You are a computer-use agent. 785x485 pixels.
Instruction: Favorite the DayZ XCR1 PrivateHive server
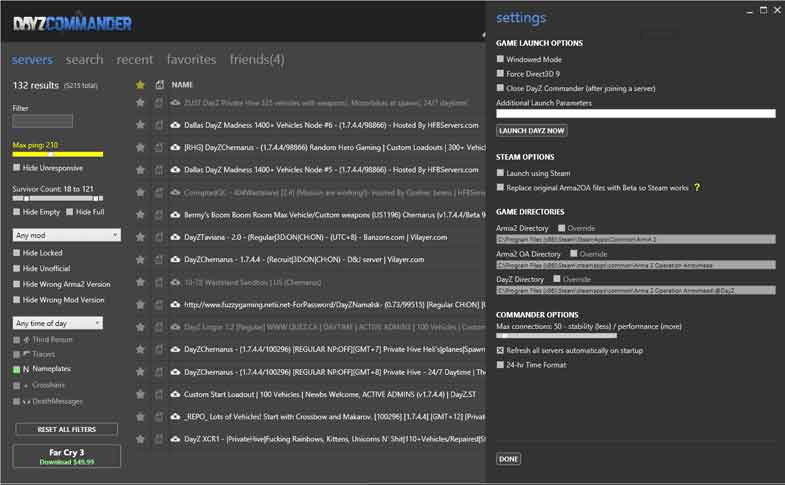[140, 439]
